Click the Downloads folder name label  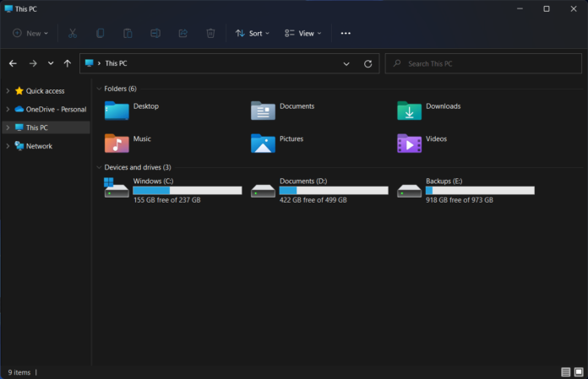444,106
